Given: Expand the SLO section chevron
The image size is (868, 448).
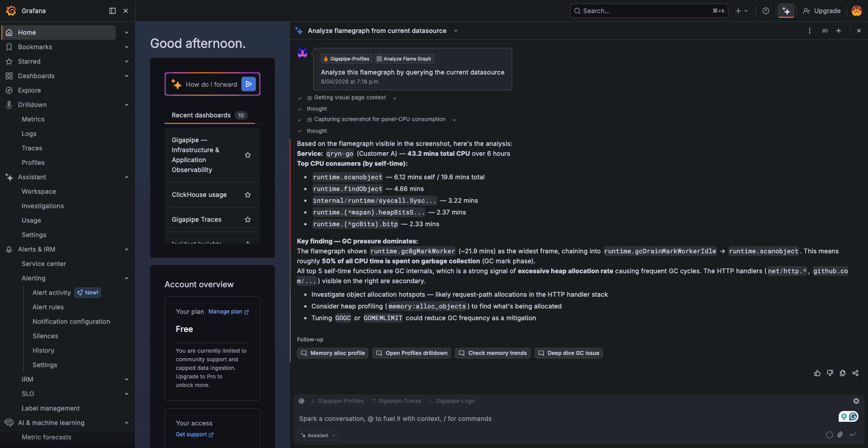Looking at the screenshot, I should 127,394.
